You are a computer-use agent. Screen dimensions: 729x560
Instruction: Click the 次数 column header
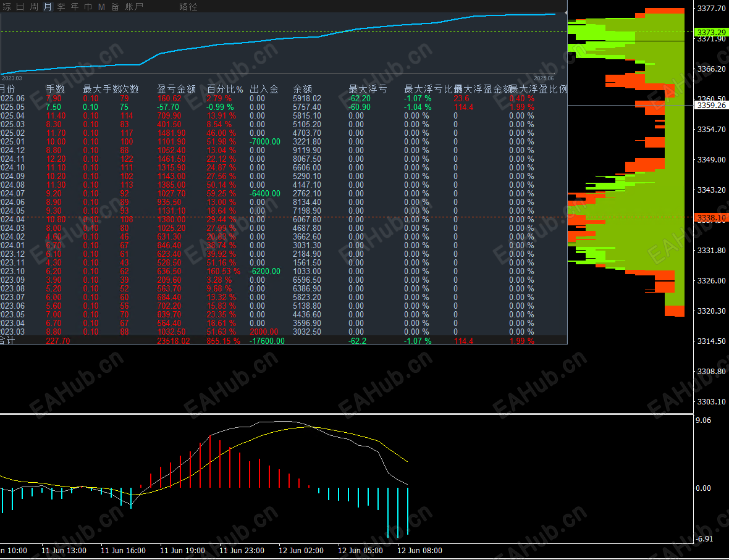130,90
